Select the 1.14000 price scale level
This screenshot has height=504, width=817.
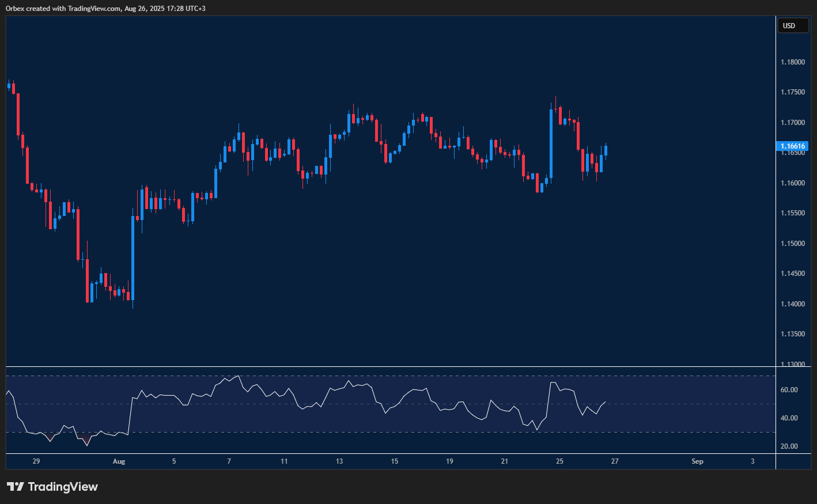coord(793,304)
